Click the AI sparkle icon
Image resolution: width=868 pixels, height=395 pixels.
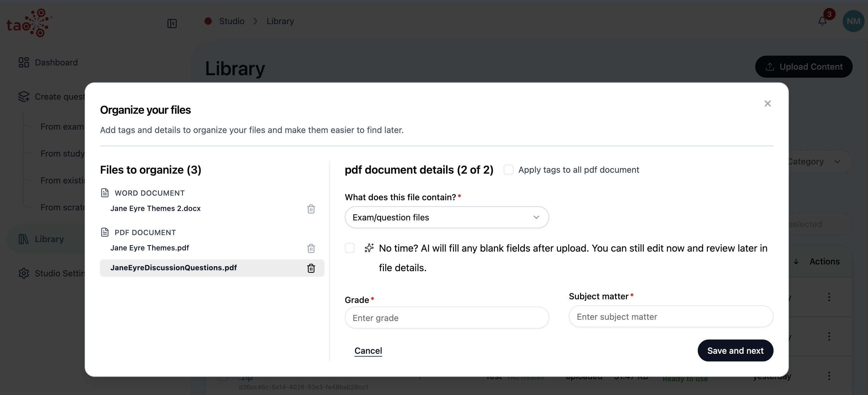pyautogui.click(x=369, y=248)
